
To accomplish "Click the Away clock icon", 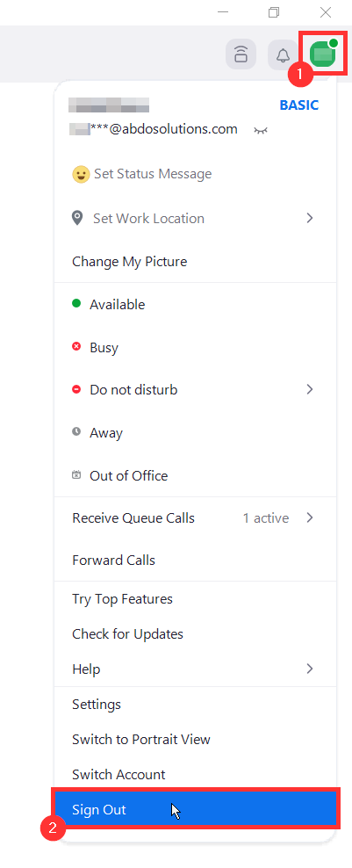I will [x=76, y=431].
